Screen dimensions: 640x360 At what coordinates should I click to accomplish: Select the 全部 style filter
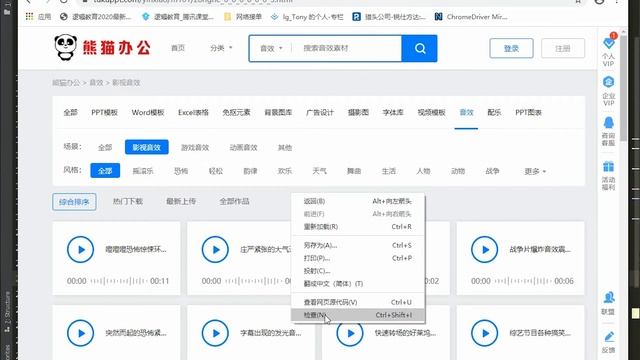coord(105,171)
